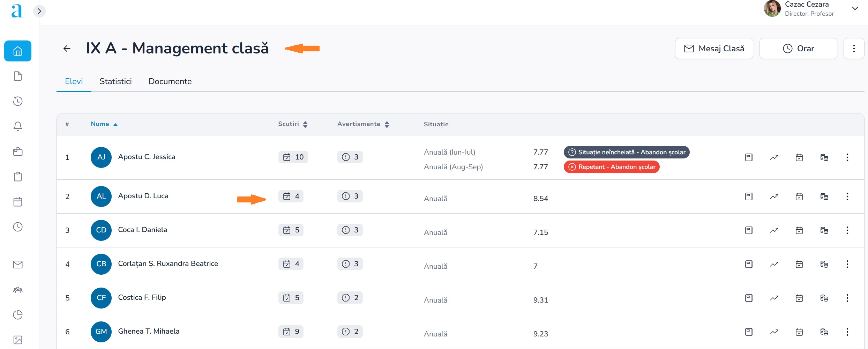Click the Situație neîncheiată - Abandon școlar badge

click(x=627, y=152)
